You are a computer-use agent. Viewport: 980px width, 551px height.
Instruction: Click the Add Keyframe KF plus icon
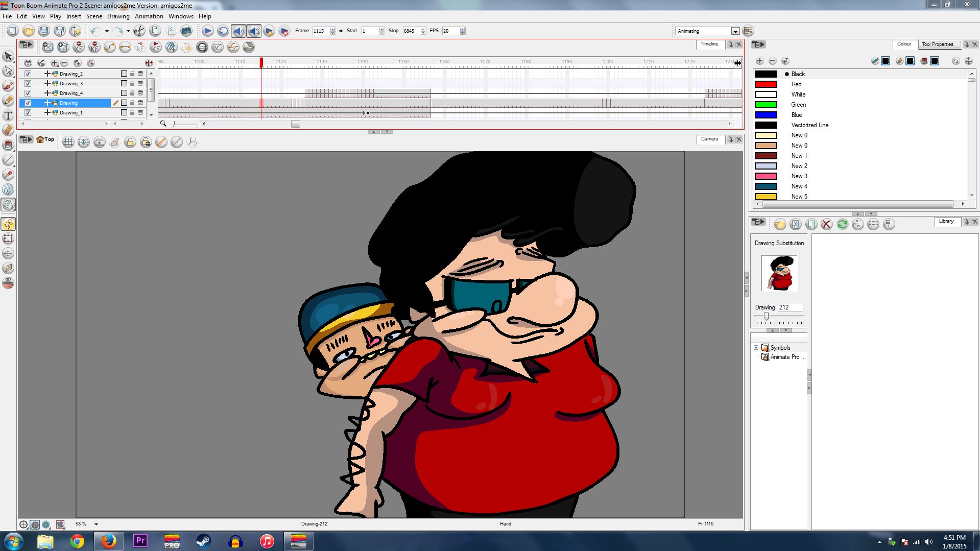(x=79, y=47)
